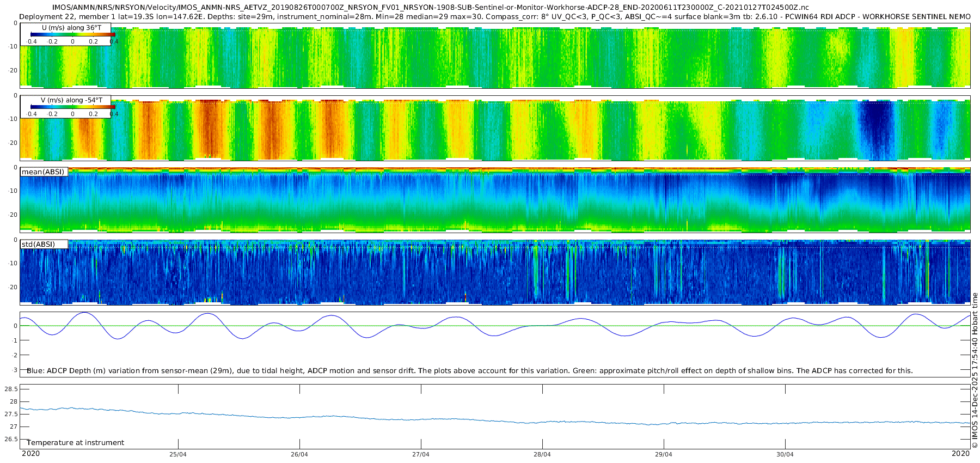The height and width of the screenshot is (463, 980).
Task: Click the 30/04 date tick label
Action: (x=785, y=454)
